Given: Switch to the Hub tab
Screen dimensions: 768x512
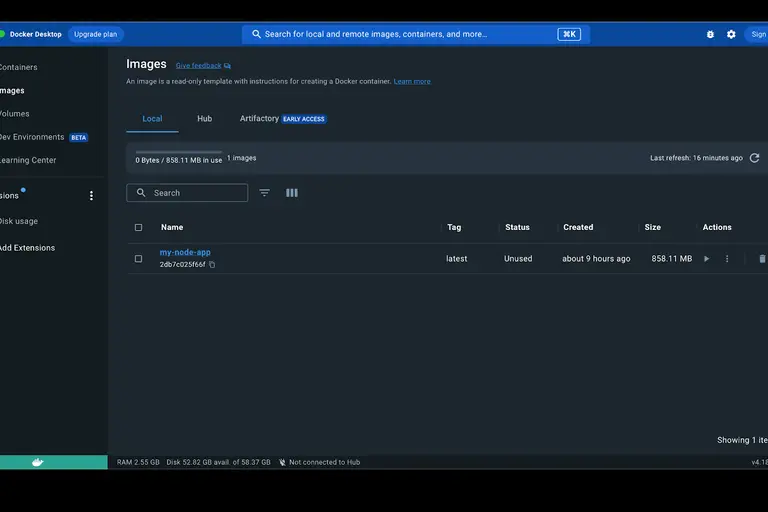Looking at the screenshot, I should click(204, 119).
